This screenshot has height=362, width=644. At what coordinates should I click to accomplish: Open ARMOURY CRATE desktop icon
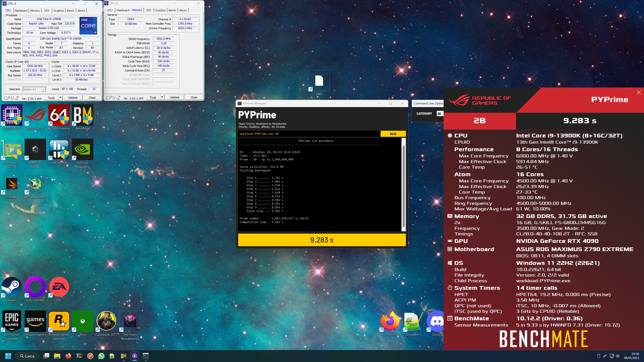pyautogui.click(x=35, y=154)
